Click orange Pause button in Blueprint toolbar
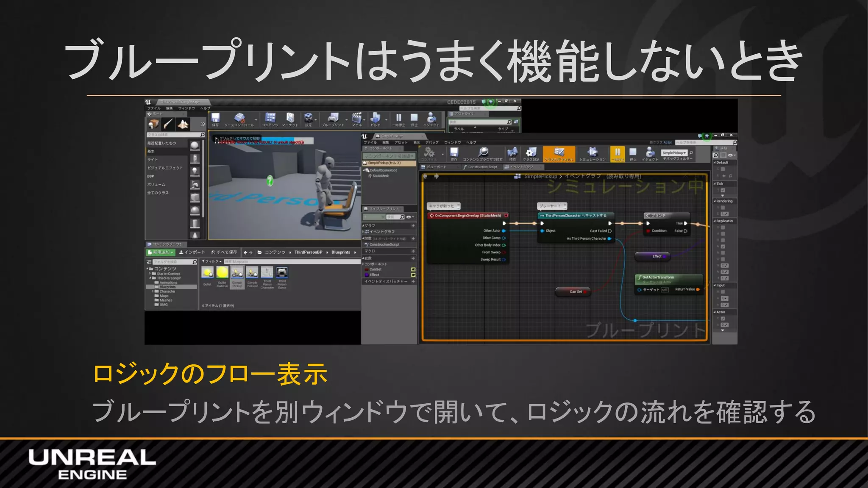Image resolution: width=868 pixels, height=488 pixels. pyautogui.click(x=618, y=154)
